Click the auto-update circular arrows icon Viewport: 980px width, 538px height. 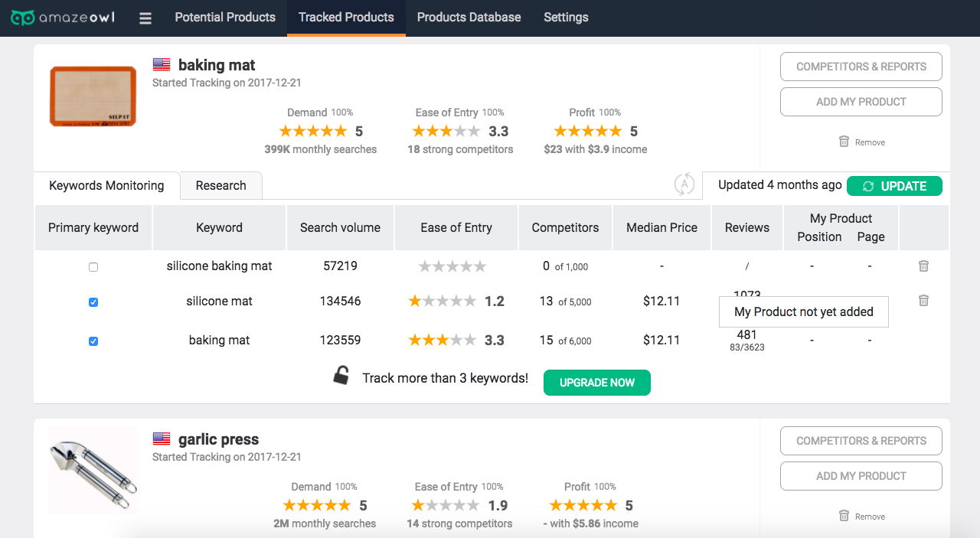[x=684, y=184]
